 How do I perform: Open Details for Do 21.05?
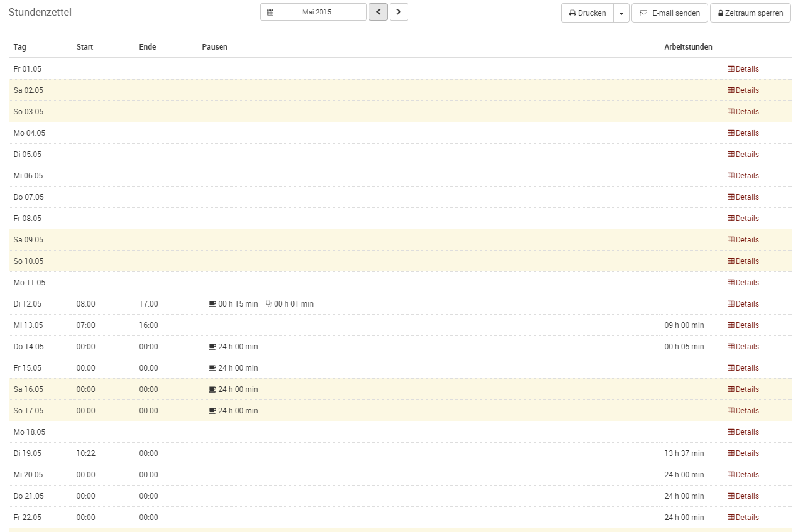[743, 496]
